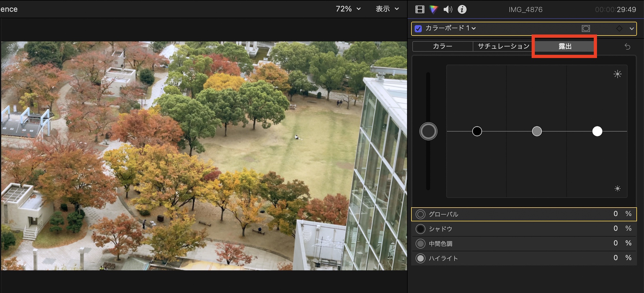Open the audio inspector speaker icon
The width and height of the screenshot is (644, 293).
(448, 10)
